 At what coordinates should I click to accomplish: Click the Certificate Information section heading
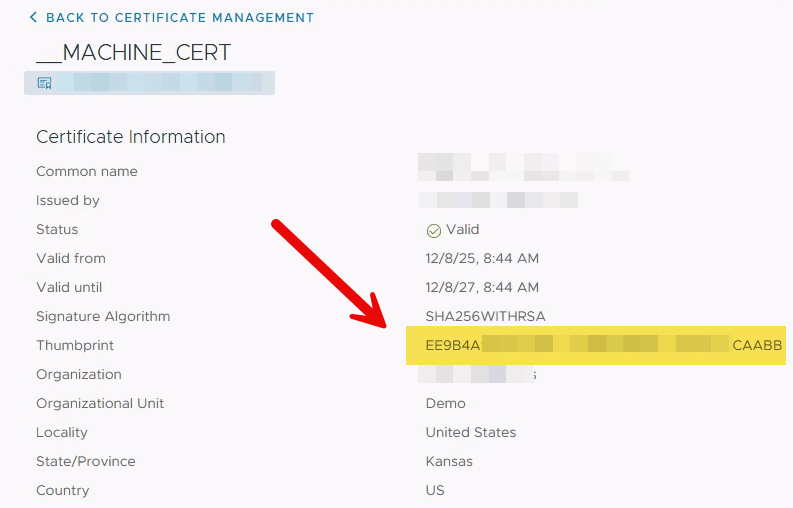tap(131, 137)
